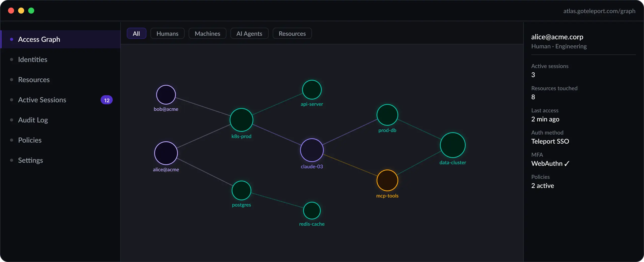Image resolution: width=644 pixels, height=262 pixels.
Task: Select the claude-03 AI agent node
Action: point(312,150)
